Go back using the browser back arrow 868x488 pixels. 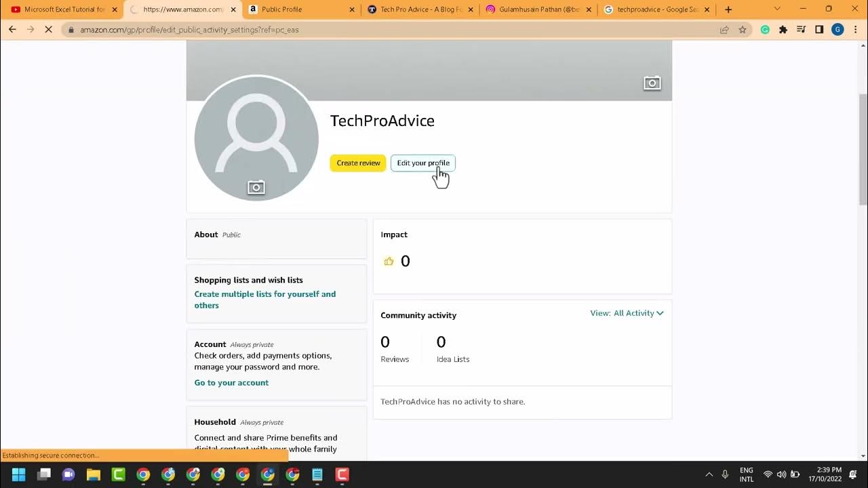click(x=12, y=30)
